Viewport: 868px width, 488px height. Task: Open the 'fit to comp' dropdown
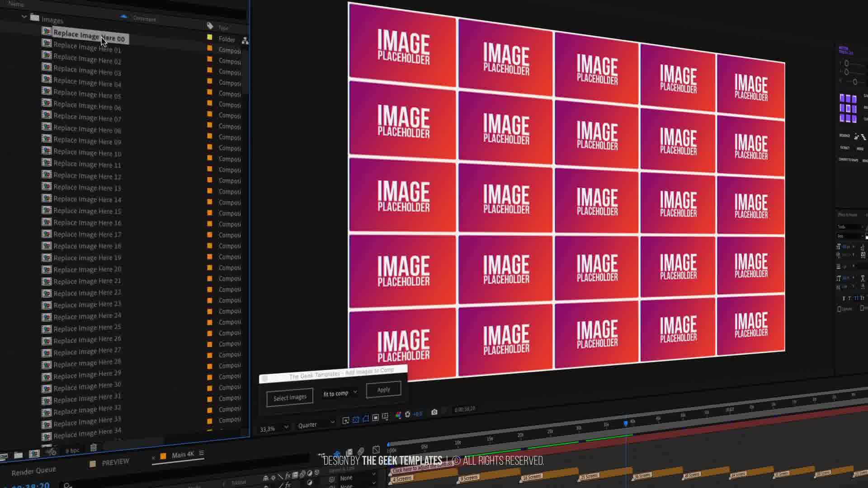coord(340,393)
